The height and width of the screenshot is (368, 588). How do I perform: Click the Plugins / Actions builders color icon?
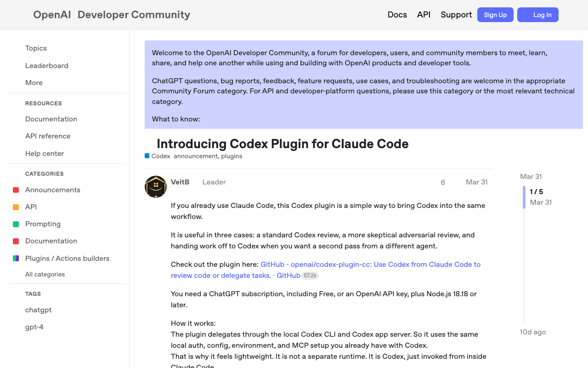[16, 259]
